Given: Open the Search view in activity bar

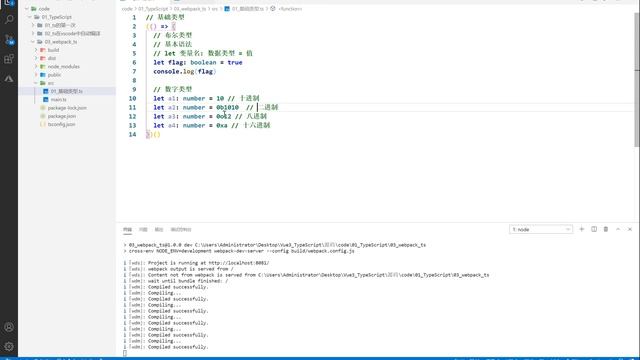Looking at the screenshot, I should pyautogui.click(x=9, y=19).
